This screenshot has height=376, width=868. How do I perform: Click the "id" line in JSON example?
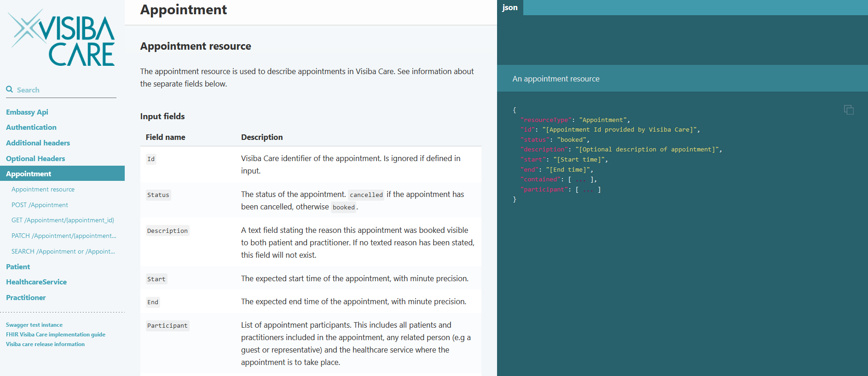point(610,130)
